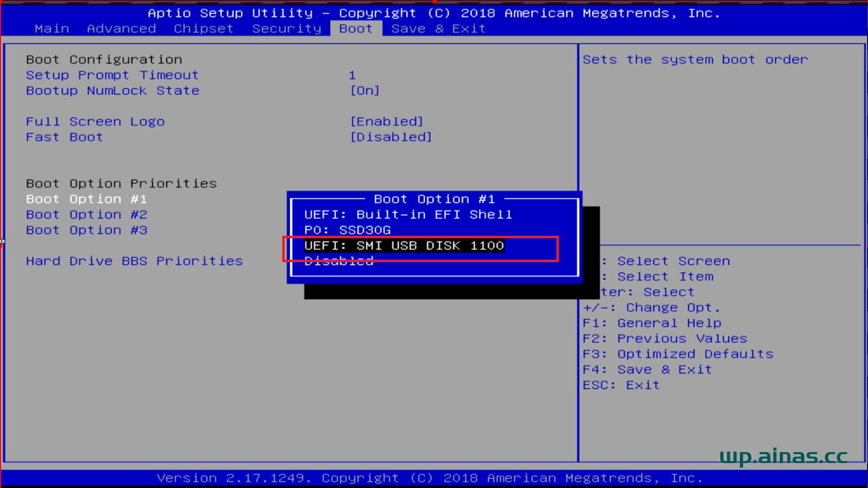Click the Setup Prompt Timeout value 1

[352, 75]
